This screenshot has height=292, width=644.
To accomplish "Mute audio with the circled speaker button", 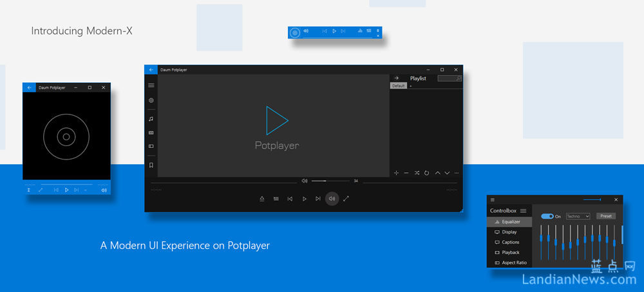I will coord(332,199).
